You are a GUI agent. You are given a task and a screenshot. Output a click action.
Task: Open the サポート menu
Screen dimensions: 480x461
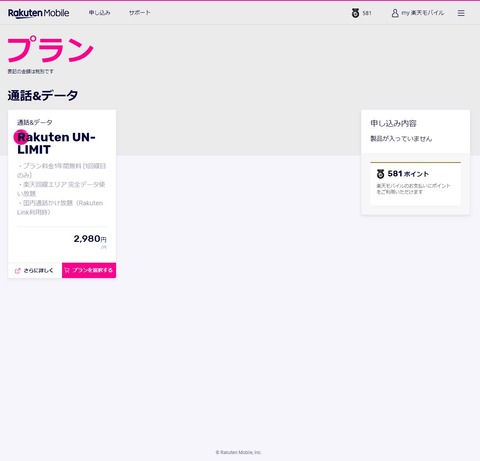(140, 13)
